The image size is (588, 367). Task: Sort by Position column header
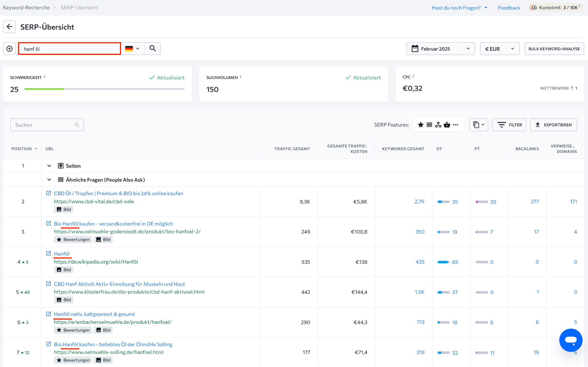[24, 149]
